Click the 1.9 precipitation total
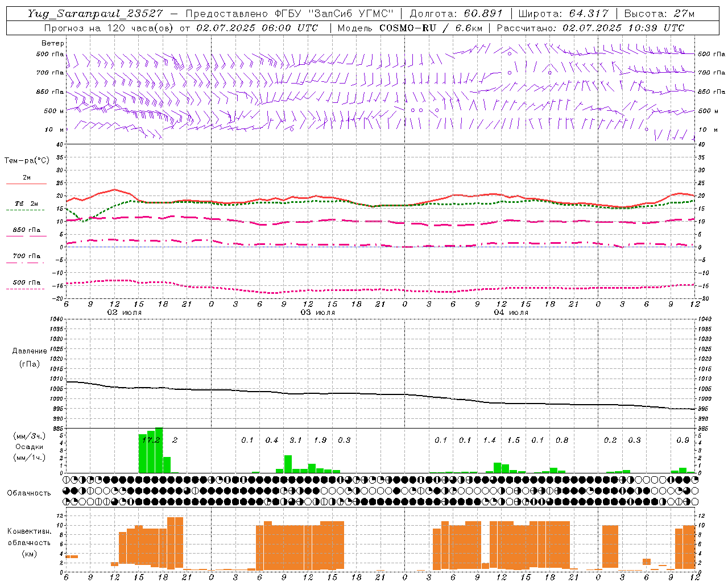The height and width of the screenshot is (582, 728). 320,440
